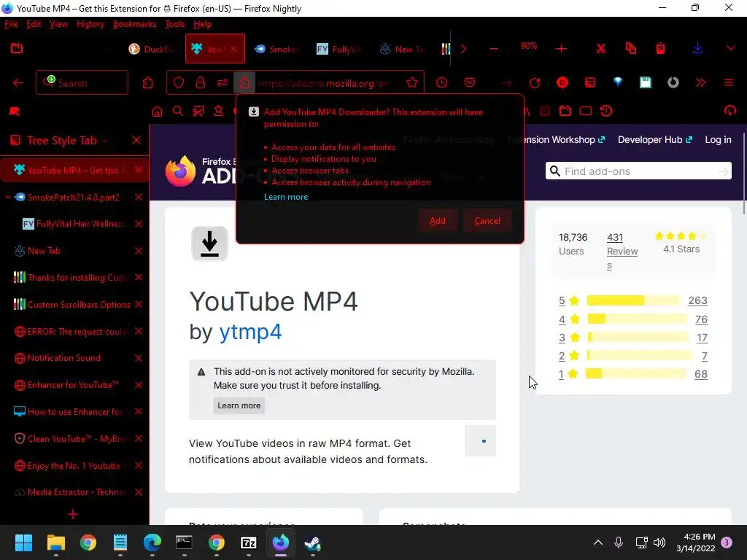Click the toolbar Search box
The image size is (747, 560).
[82, 83]
